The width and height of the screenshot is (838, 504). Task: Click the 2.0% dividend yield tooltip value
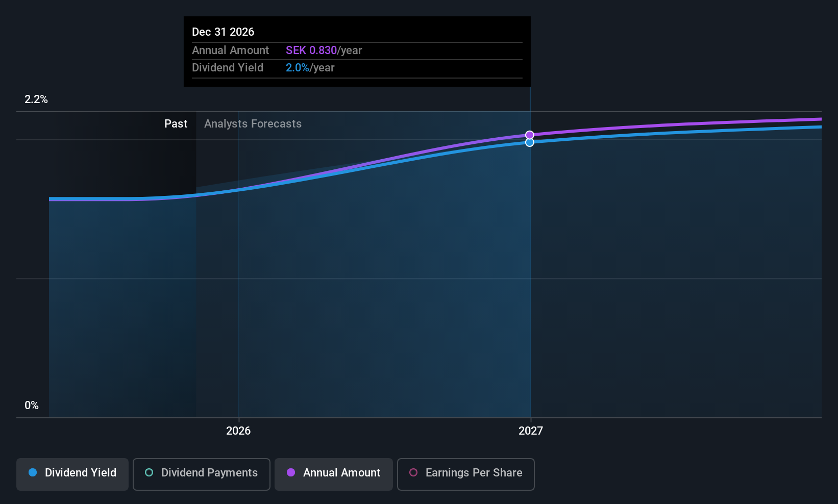pyautogui.click(x=298, y=68)
